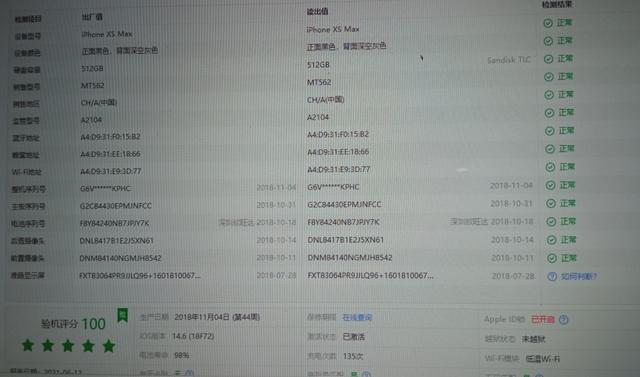
Task: Click the question mark icon before 如何判断?
Action: [x=552, y=277]
